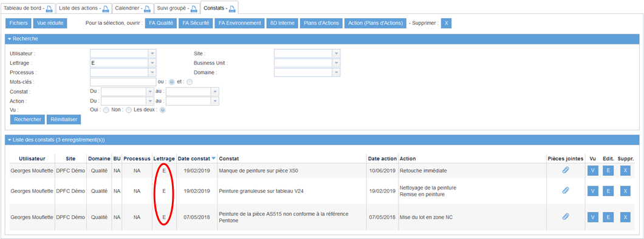Select the 'et' keyword radio button

point(190,82)
